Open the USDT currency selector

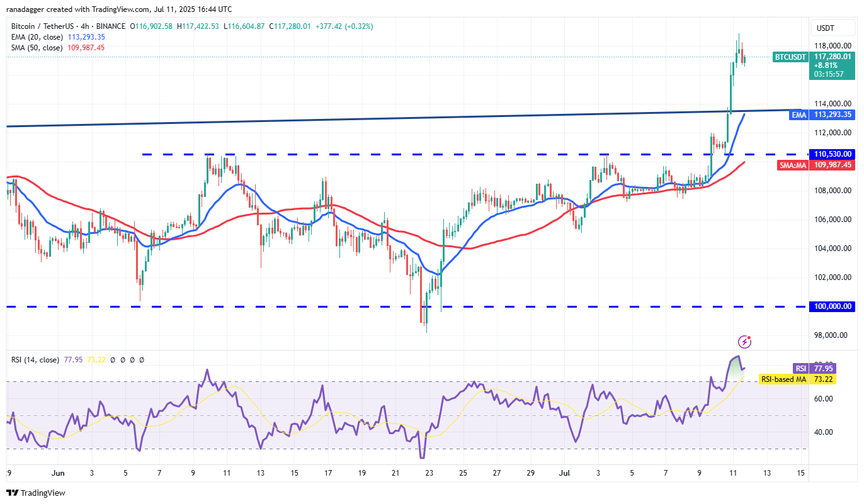(825, 28)
